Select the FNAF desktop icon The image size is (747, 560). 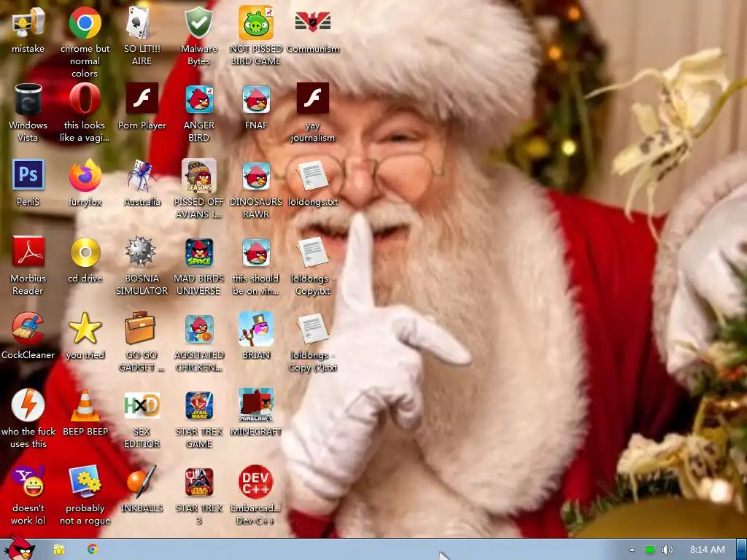pos(256,99)
